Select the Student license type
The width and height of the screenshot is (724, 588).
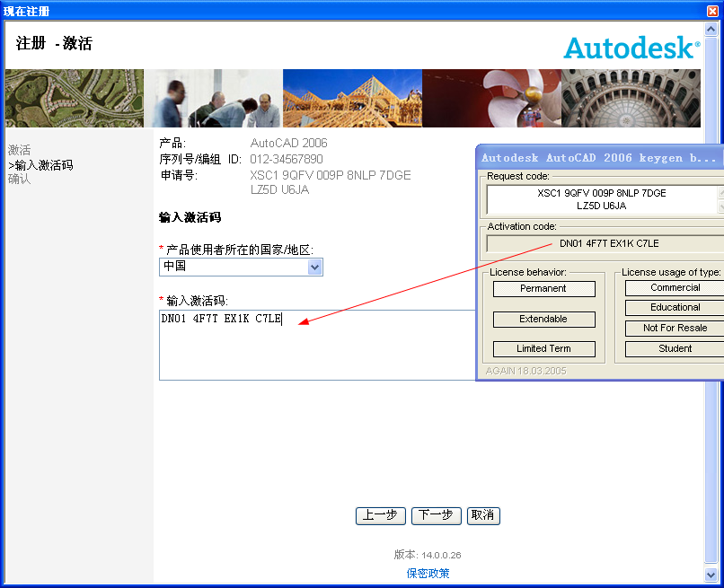[674, 349]
